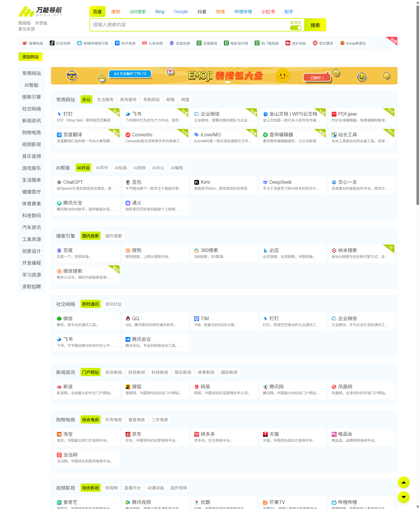
Task: Click the ChatGPT site icon
Action: (x=59, y=182)
